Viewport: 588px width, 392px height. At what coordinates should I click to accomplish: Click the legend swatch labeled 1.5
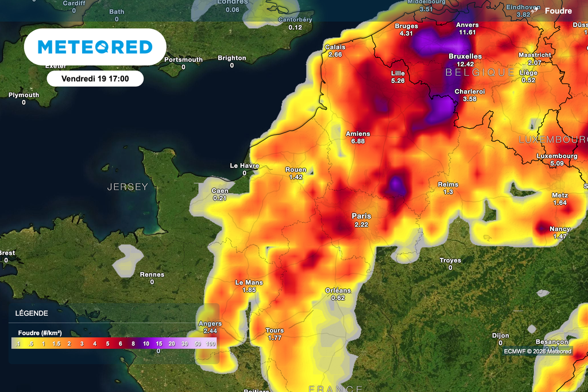56,344
